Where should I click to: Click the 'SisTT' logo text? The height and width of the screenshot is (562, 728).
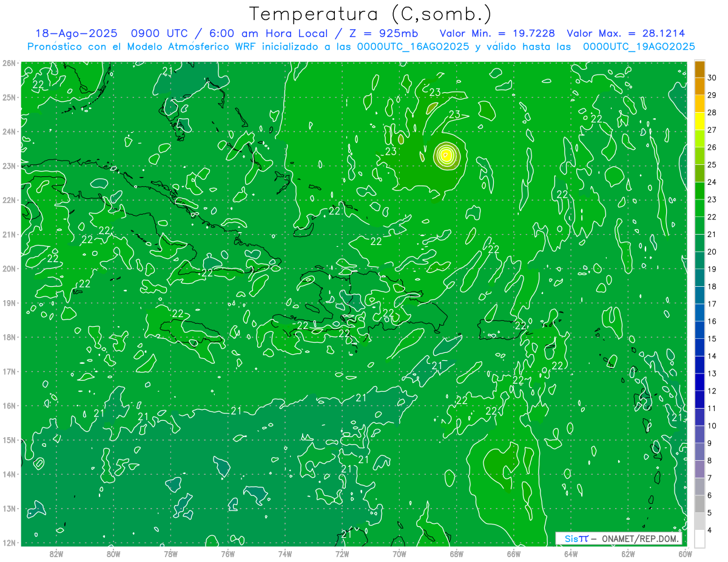(x=576, y=538)
